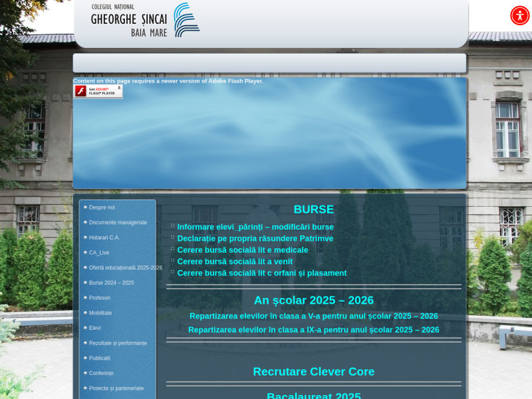The height and width of the screenshot is (399, 532).
Task: Expand the Documente manageriale menu entry
Action: click(x=118, y=222)
